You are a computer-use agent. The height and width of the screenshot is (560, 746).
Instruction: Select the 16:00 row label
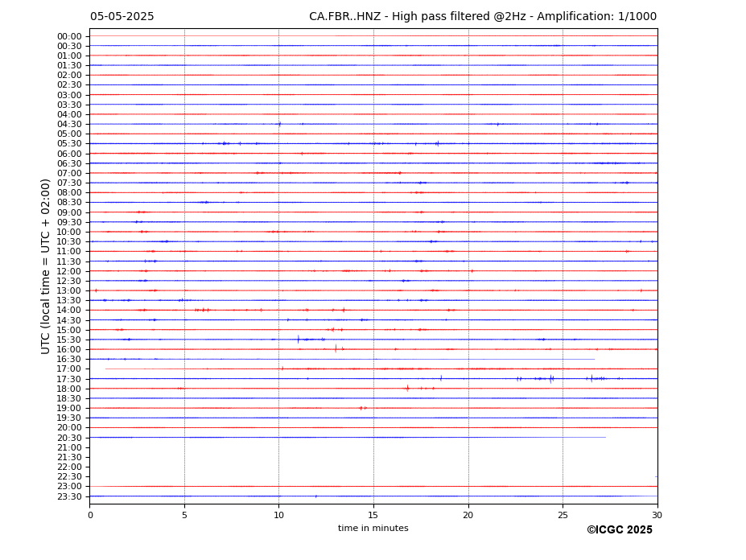point(69,350)
